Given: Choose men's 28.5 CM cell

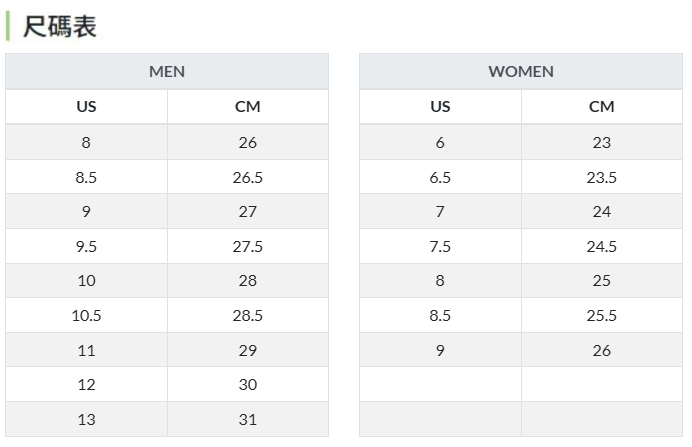Looking at the screenshot, I should (x=248, y=316).
